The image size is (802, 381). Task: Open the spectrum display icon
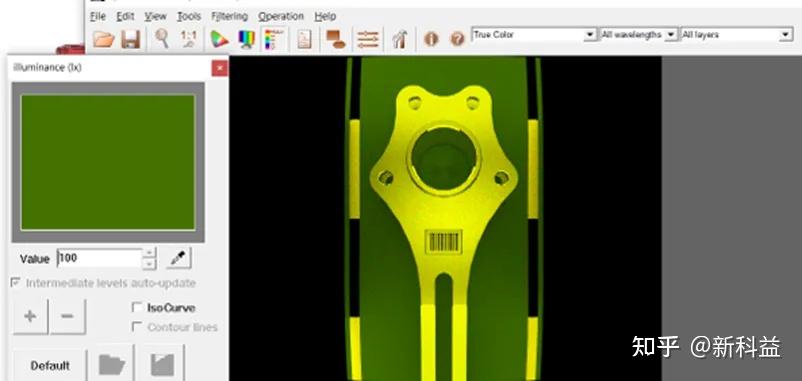(247, 39)
